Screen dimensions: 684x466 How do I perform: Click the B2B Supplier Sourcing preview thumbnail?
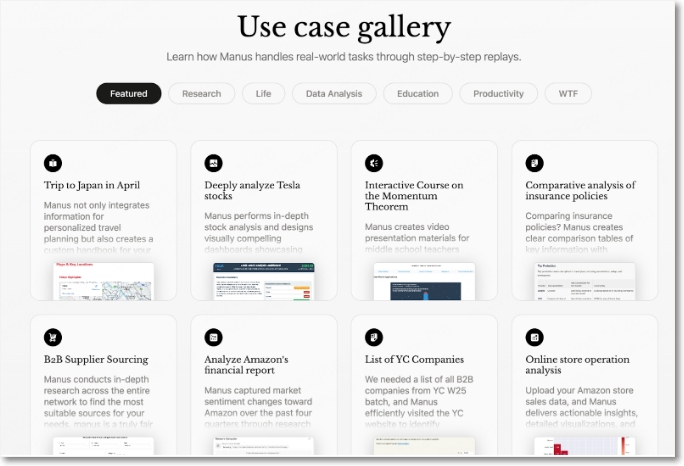[x=103, y=446]
